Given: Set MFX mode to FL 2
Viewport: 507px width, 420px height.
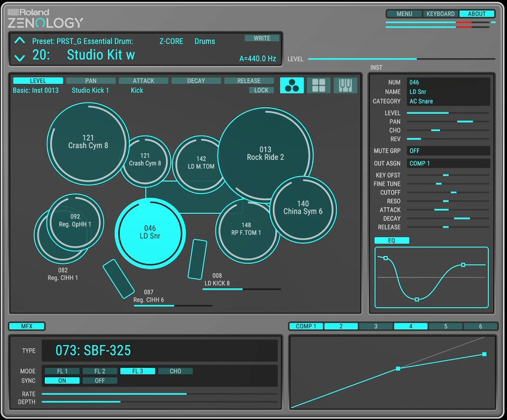Looking at the screenshot, I should 100,371.
